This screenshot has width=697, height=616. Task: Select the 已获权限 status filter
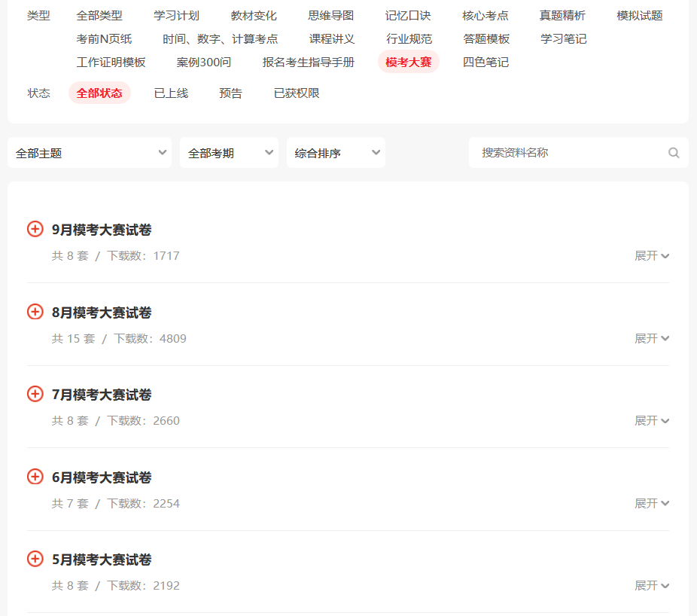[297, 93]
